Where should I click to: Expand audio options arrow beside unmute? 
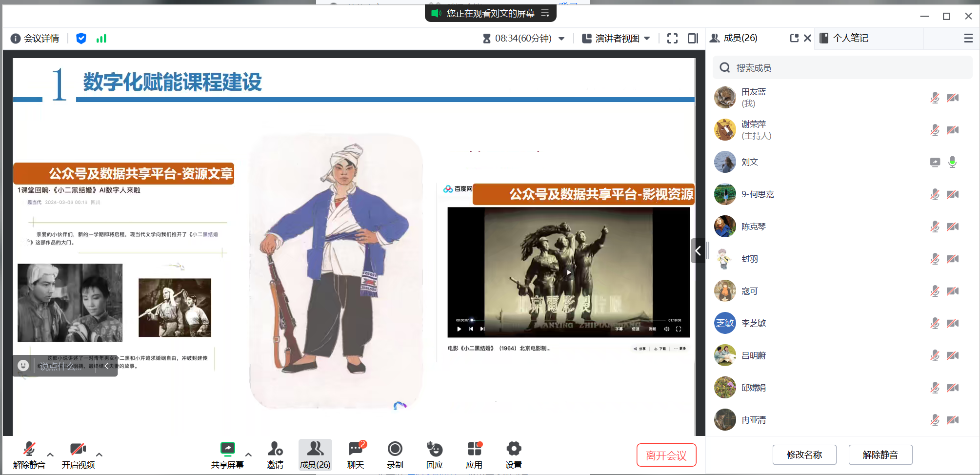50,454
